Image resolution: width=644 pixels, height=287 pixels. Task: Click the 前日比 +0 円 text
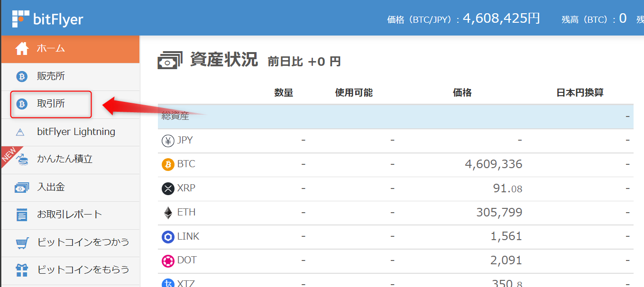304,62
